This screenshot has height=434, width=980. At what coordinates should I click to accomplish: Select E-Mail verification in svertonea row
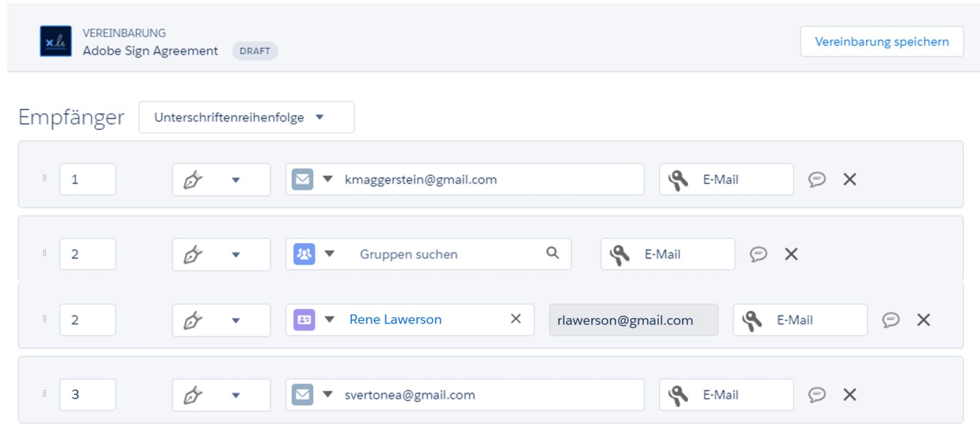(x=726, y=394)
